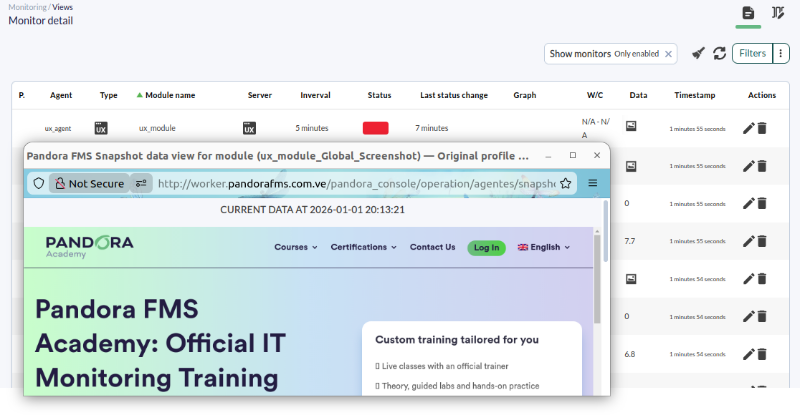Edit the module in the sixth table row
The height and width of the screenshot is (420, 800).
(748, 316)
